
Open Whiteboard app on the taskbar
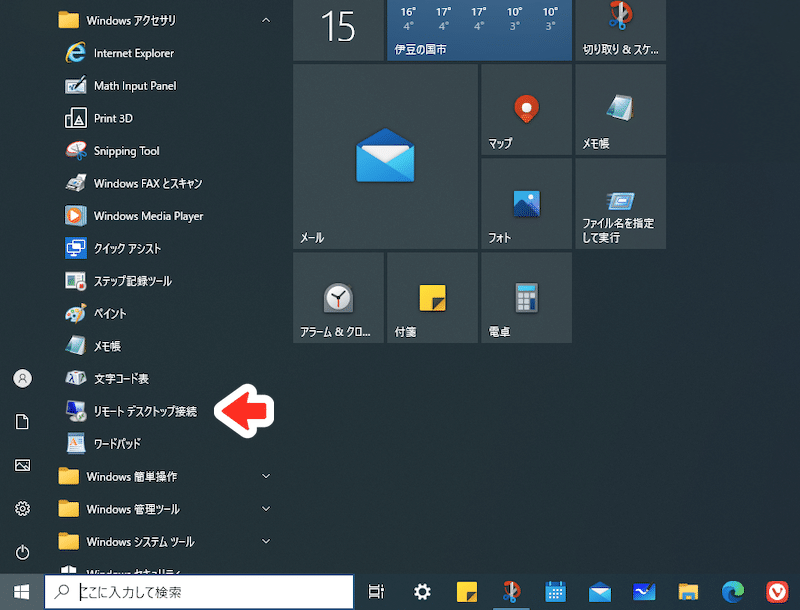click(644, 592)
